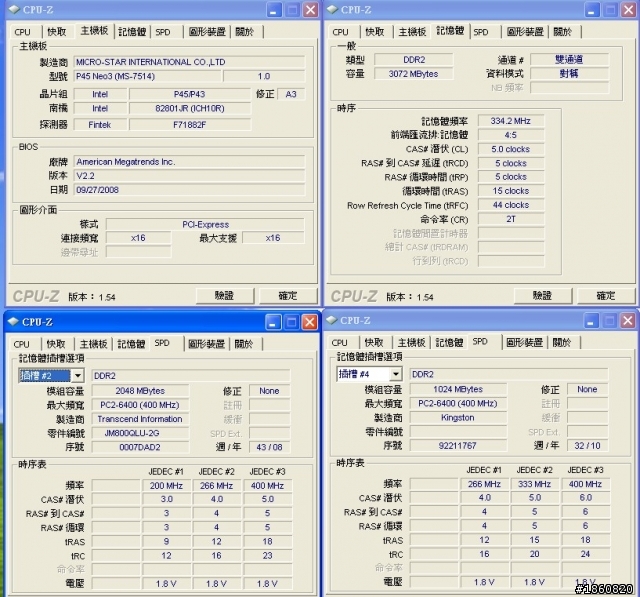The height and width of the screenshot is (597, 640).
Task: Switch to 記憶體 tab in top-left window
Action: point(132,32)
